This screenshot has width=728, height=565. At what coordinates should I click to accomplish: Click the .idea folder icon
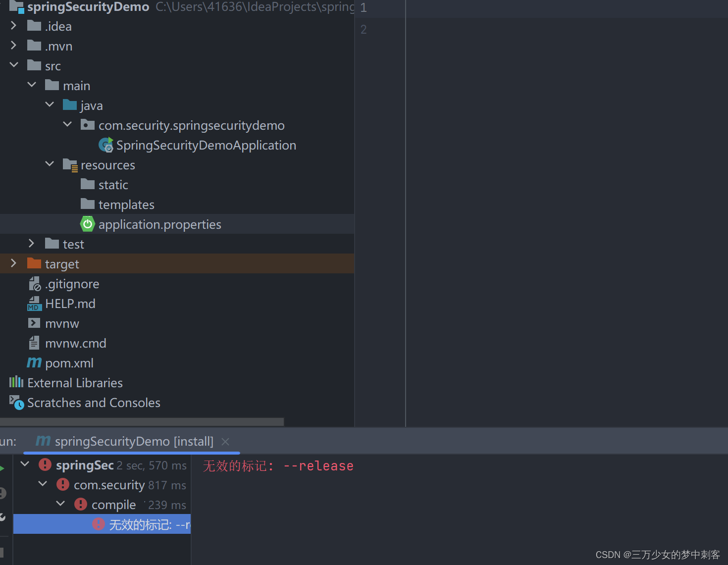[x=34, y=26]
